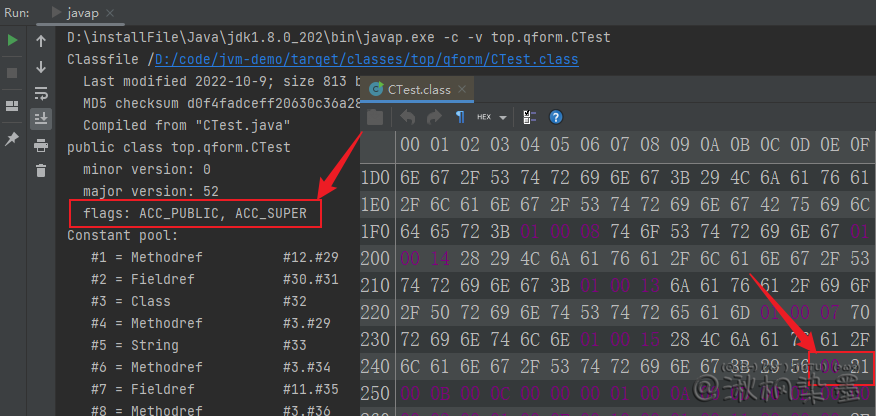Select hex byte 21 in row 240
This screenshot has width=876, height=416.
(x=859, y=367)
